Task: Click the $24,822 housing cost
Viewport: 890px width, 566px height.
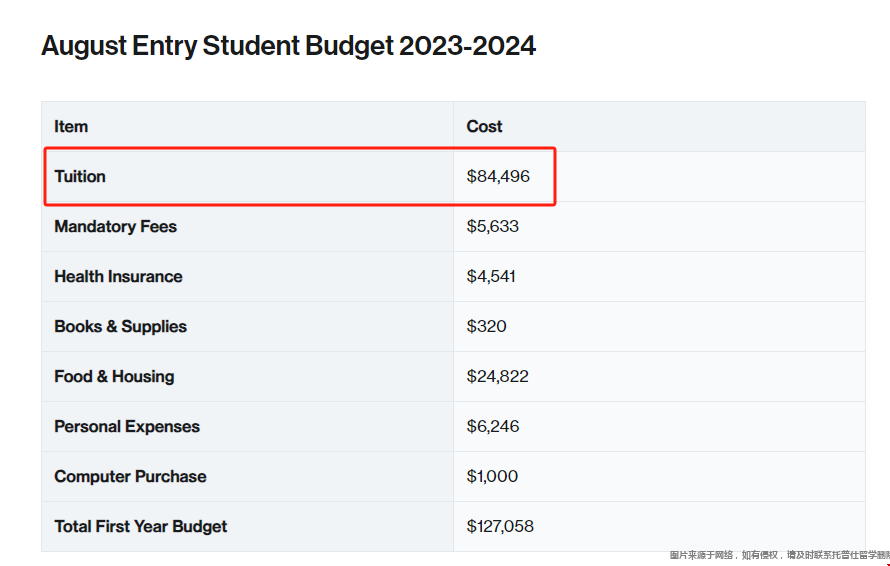Action: click(497, 377)
